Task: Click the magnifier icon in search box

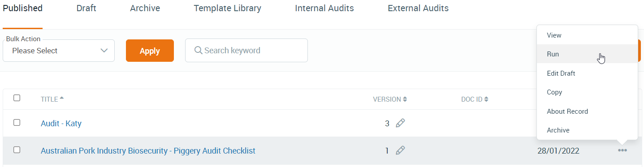Action: pyautogui.click(x=199, y=50)
